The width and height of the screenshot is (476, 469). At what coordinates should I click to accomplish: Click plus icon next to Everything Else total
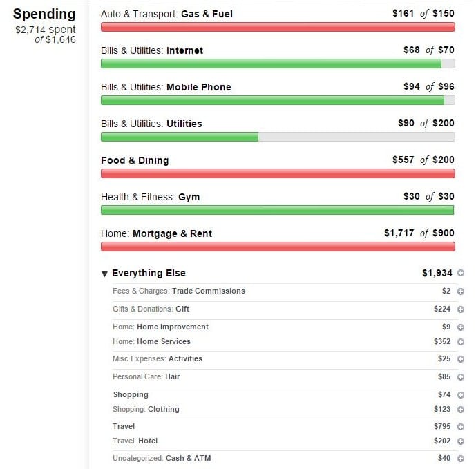coord(461,273)
